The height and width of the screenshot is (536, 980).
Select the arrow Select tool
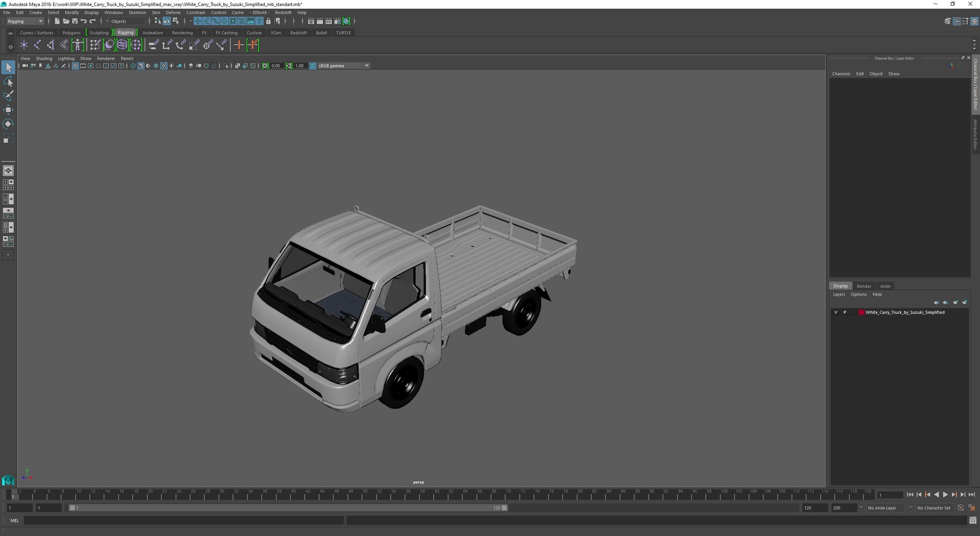tap(8, 67)
